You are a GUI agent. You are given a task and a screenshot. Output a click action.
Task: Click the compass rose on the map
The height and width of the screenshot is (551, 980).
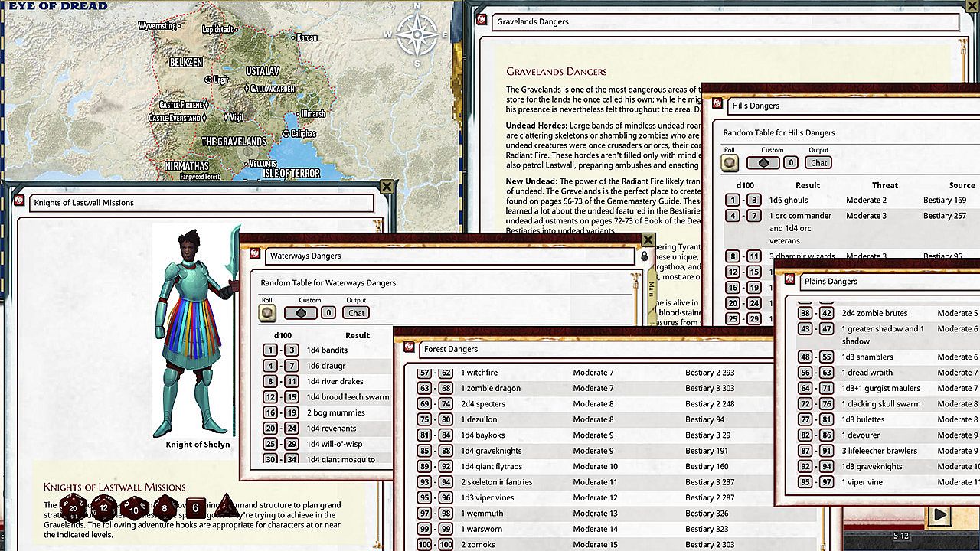(417, 33)
